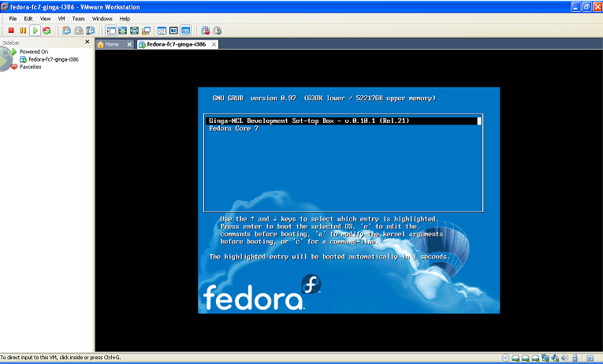Open the File menu
603x364 pixels.
point(13,18)
